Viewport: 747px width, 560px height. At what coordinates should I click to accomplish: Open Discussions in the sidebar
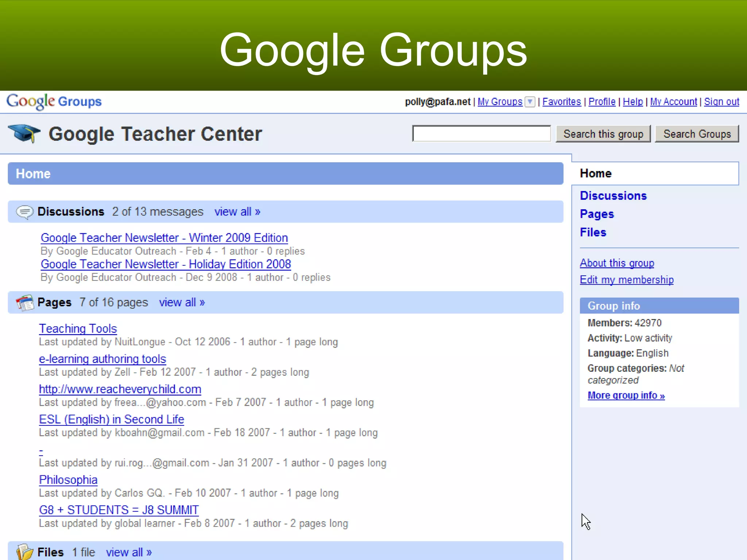(x=614, y=196)
